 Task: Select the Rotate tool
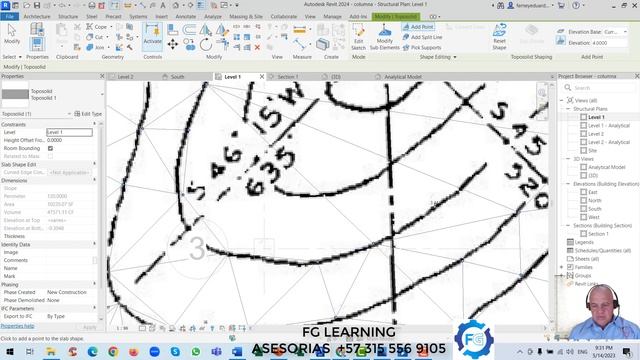tap(206, 44)
